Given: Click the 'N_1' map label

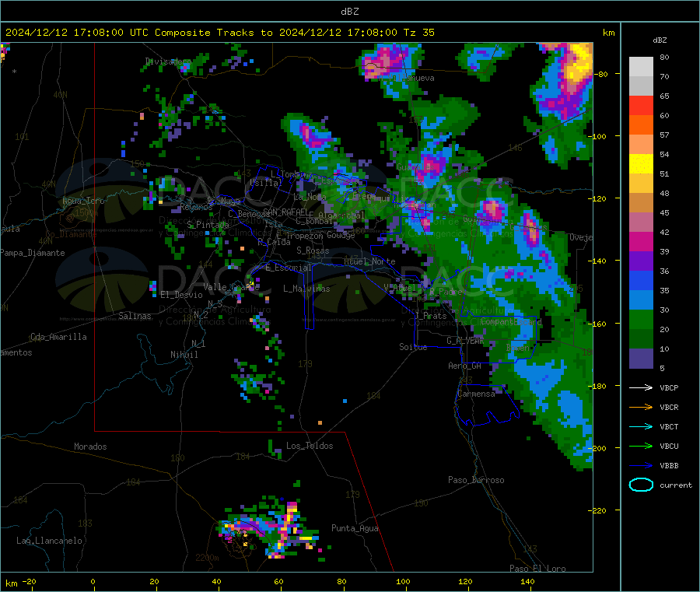Looking at the screenshot, I should (198, 343).
